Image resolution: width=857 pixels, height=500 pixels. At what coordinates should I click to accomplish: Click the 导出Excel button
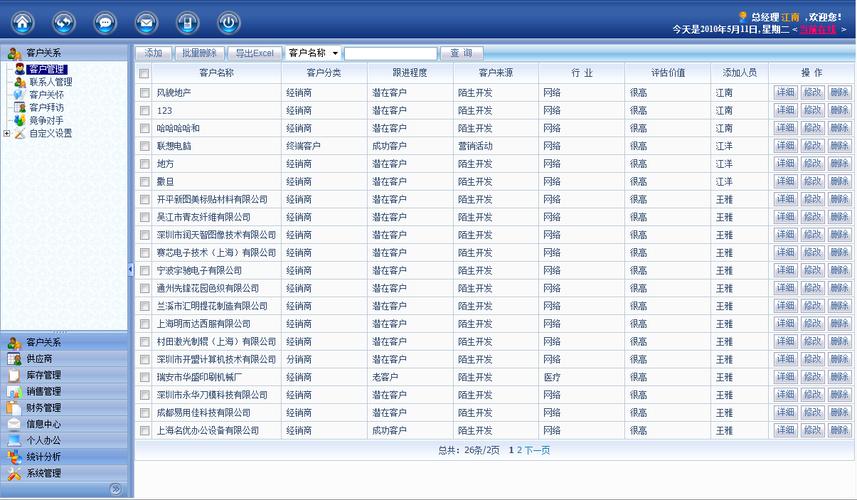tap(254, 53)
